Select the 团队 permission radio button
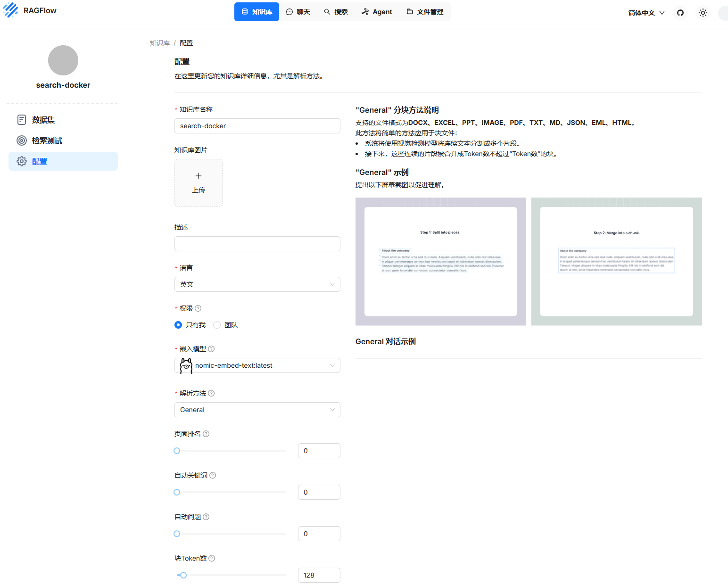Viewport: 728px width, 587px height. [x=217, y=325]
